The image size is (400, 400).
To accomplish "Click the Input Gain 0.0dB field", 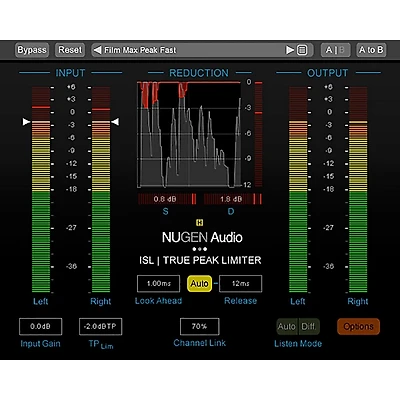I will click(40, 326).
